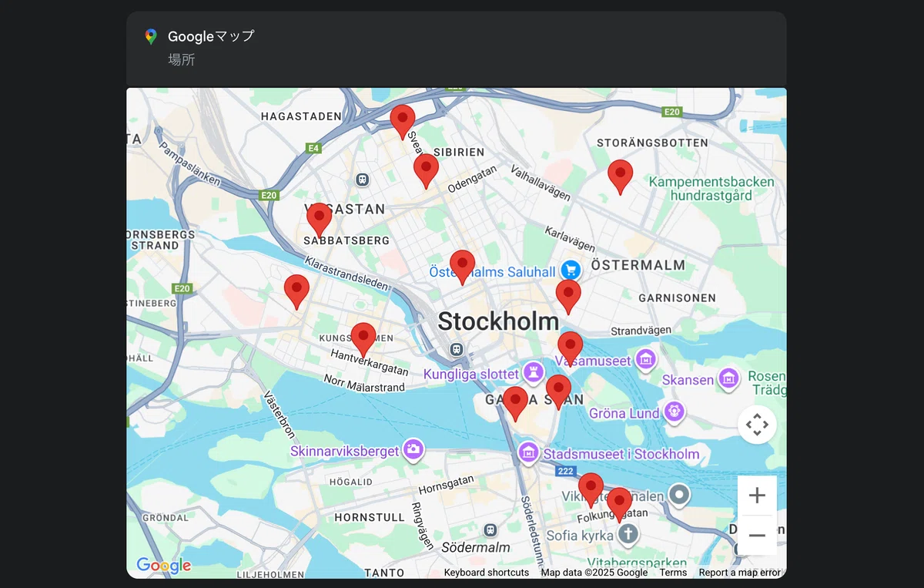The height and width of the screenshot is (588, 924).
Task: Click the 場所 subtitle text
Action: click(182, 59)
